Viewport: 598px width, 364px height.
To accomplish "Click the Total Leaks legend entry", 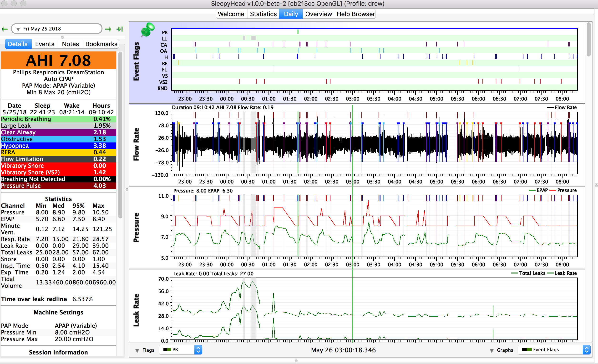I will point(528,273).
